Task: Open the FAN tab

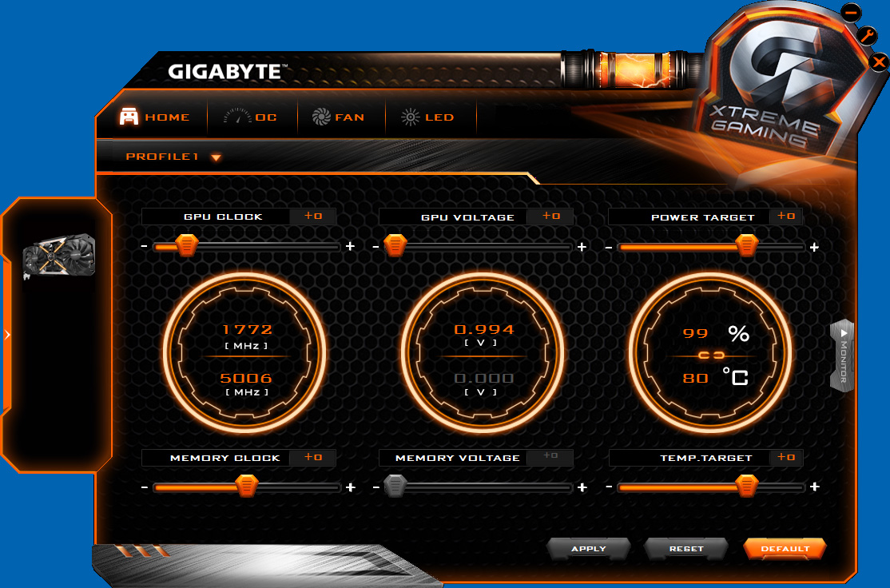Action: 338,117
